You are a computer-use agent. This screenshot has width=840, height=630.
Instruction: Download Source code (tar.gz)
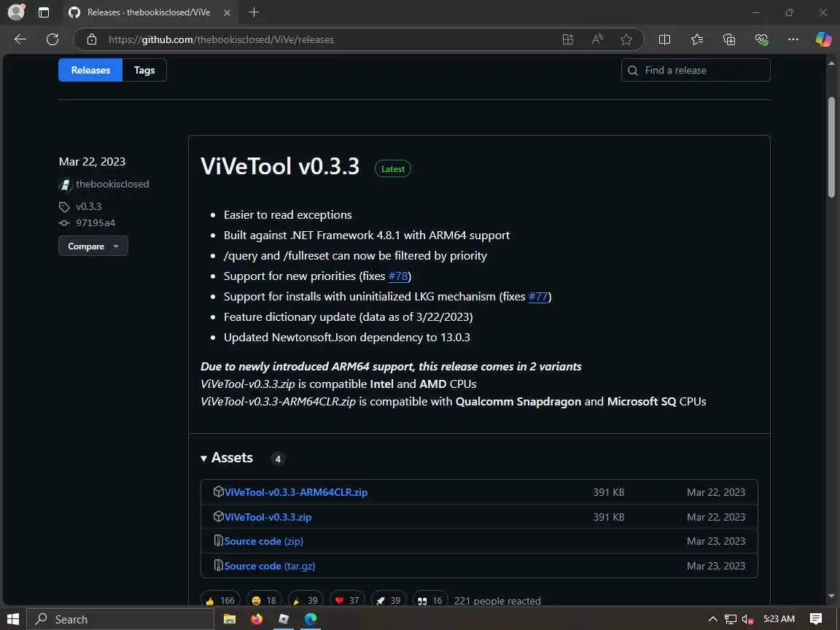coord(270,566)
